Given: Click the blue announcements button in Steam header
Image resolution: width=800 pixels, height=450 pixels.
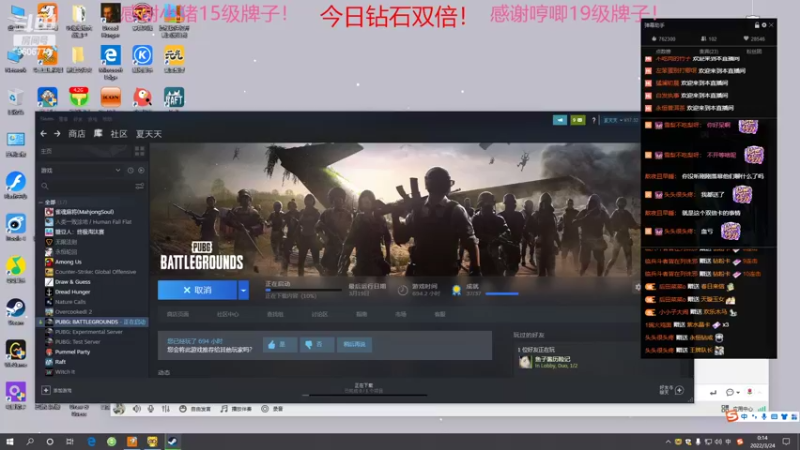Looking at the screenshot, I should (560, 120).
